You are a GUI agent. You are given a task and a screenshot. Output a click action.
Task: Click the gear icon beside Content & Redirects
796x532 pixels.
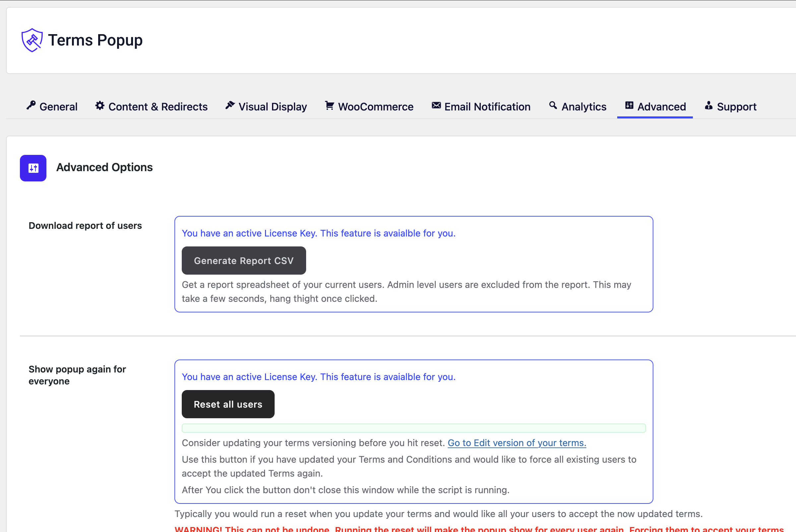tap(100, 105)
